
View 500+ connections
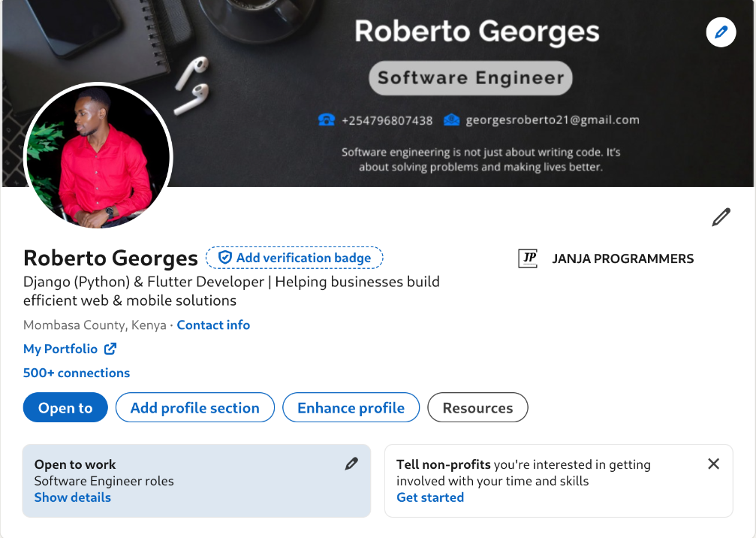pyautogui.click(x=77, y=373)
